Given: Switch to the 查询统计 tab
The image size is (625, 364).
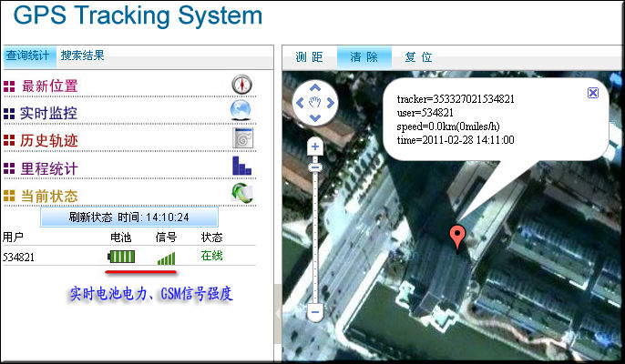Looking at the screenshot, I should 29,56.
